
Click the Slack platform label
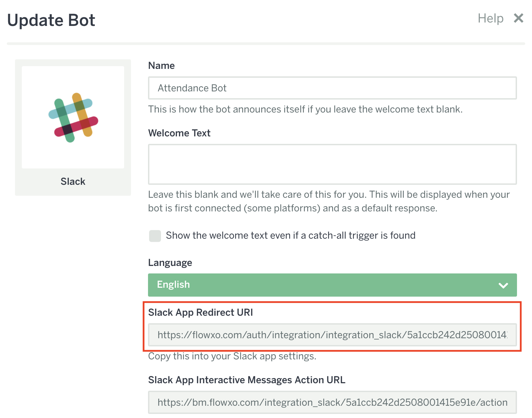click(73, 181)
